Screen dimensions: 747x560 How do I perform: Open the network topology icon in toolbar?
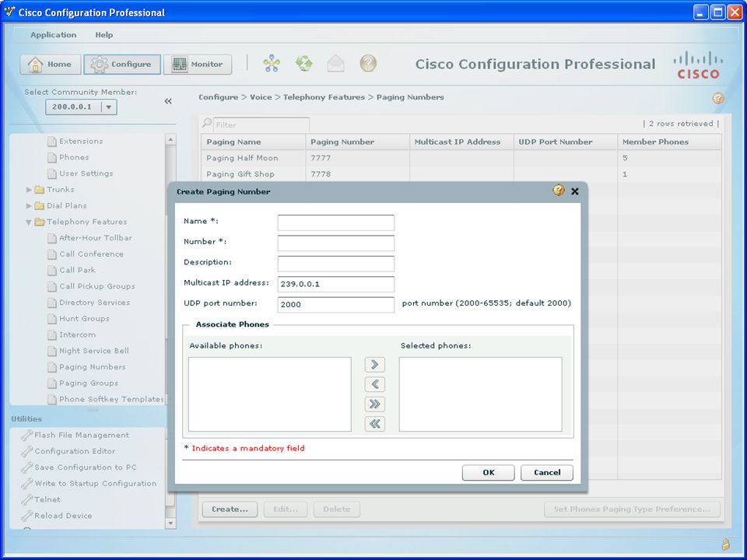[272, 63]
